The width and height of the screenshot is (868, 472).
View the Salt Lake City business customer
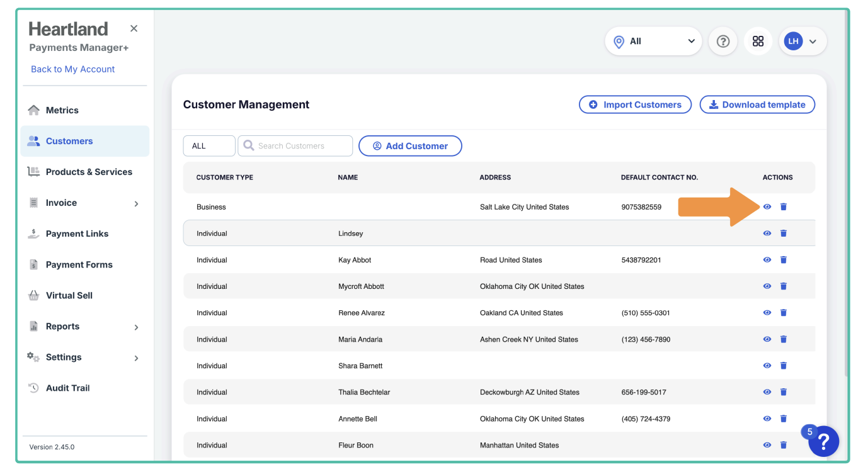pos(767,207)
